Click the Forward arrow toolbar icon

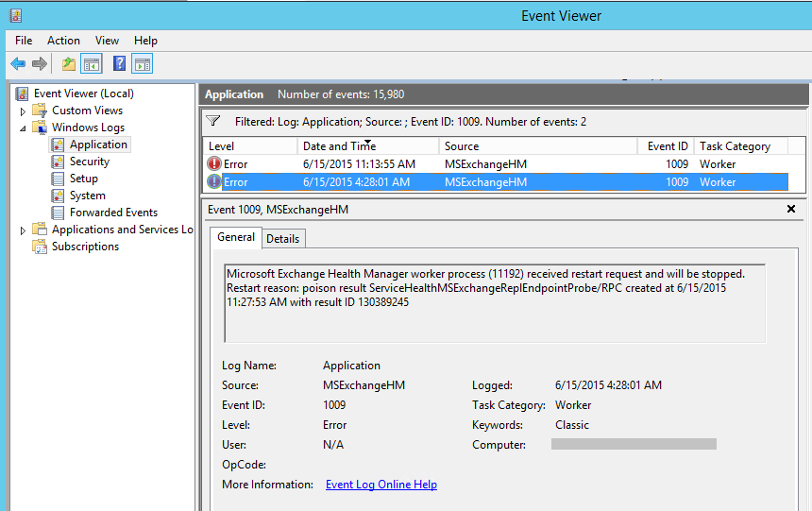(x=40, y=63)
